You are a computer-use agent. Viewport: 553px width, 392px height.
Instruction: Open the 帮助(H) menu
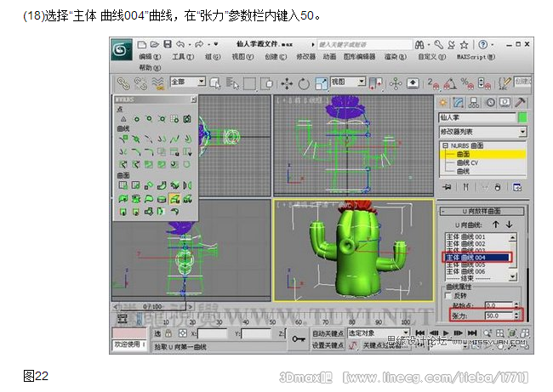(150, 67)
